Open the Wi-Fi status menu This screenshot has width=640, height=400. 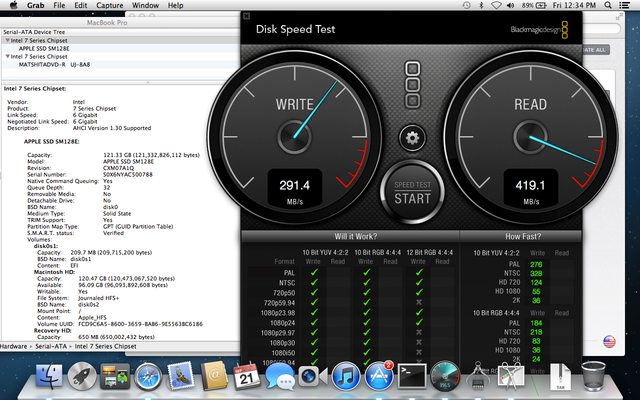pos(496,5)
